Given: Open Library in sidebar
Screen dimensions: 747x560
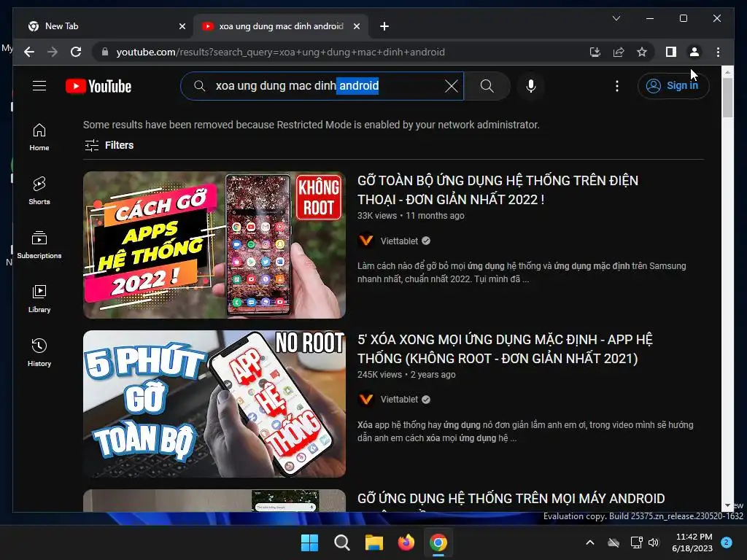Looking at the screenshot, I should 39,298.
